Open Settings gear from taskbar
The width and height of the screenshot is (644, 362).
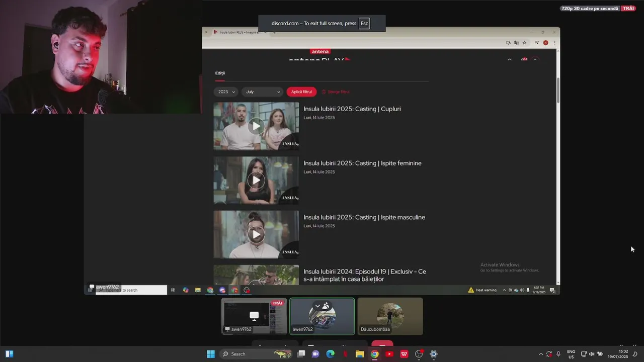coord(433,354)
